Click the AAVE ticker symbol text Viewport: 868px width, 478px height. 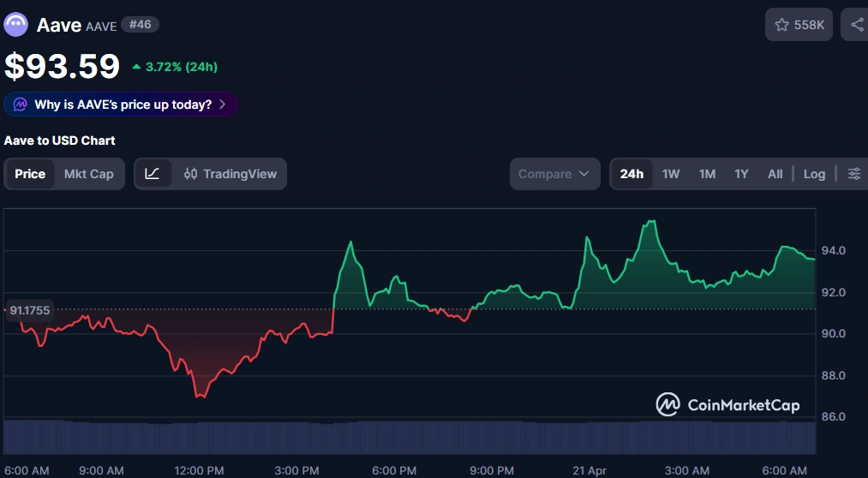pyautogui.click(x=101, y=26)
